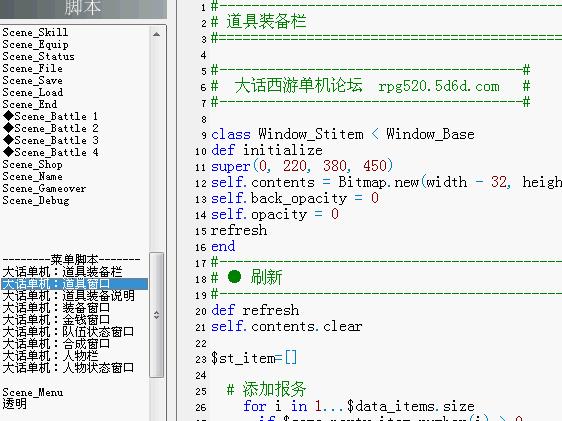Image resolution: width=562 pixels, height=421 pixels.
Task: Select the Scene_Save script
Action: (32, 80)
